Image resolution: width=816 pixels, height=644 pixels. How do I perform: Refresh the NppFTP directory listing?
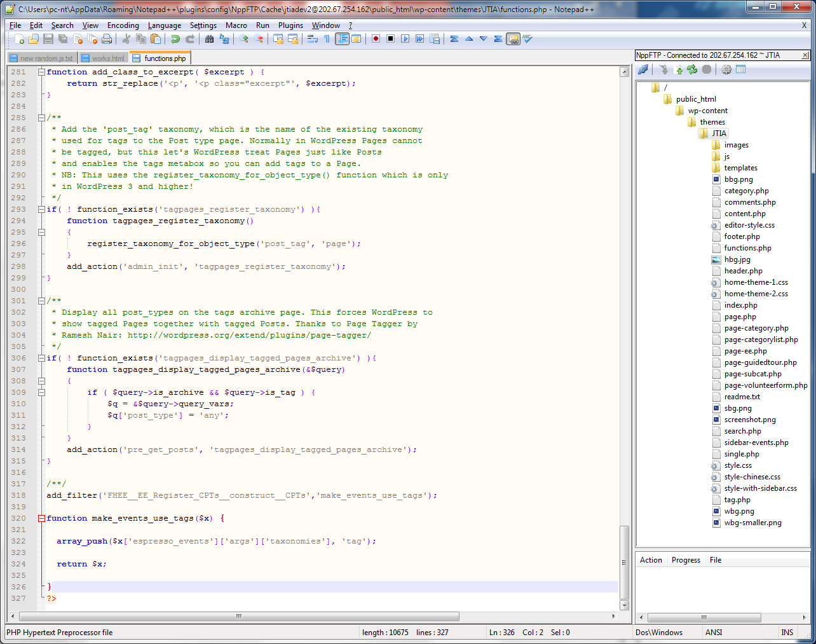coord(692,69)
